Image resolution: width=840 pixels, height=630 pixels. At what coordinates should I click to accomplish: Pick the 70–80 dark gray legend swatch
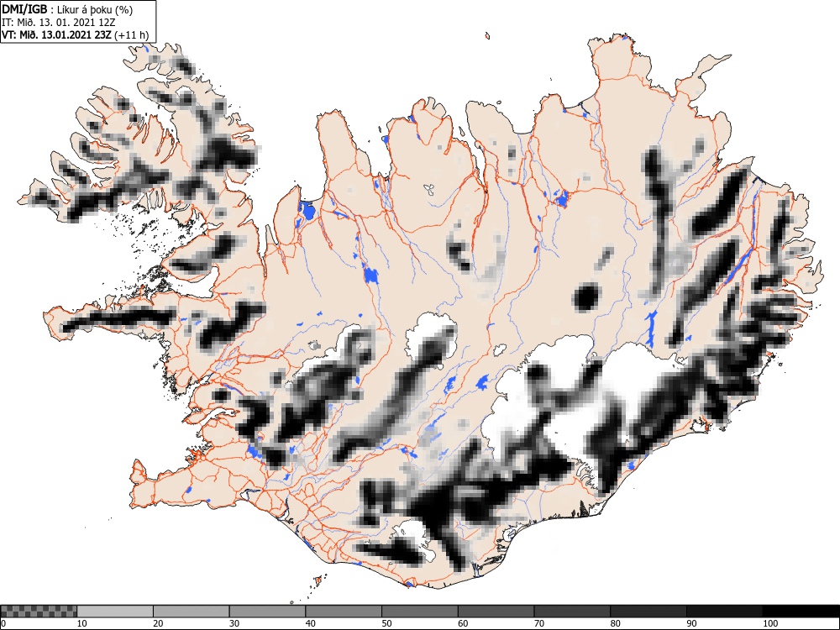tap(571, 612)
